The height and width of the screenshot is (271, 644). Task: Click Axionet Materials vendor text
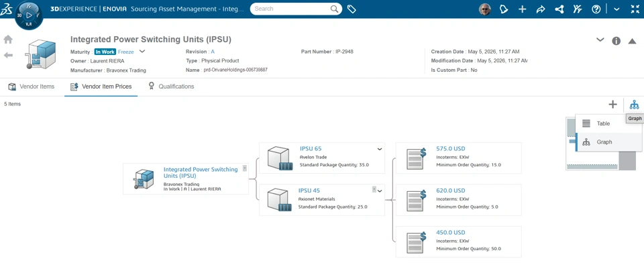(x=317, y=199)
